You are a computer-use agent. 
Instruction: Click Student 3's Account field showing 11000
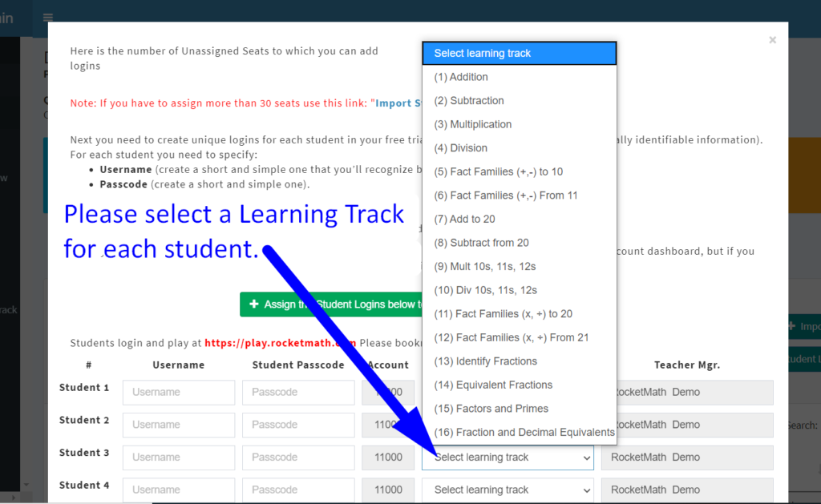tap(388, 457)
